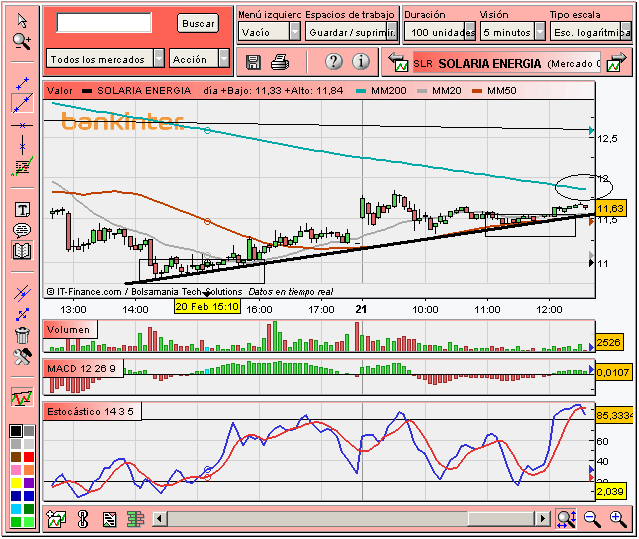This screenshot has height=539, width=639.
Task: Click the trash can delete tool
Action: [x=22, y=335]
